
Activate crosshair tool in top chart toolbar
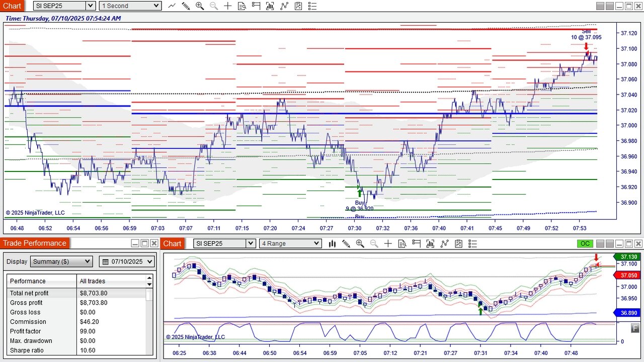[x=228, y=6]
